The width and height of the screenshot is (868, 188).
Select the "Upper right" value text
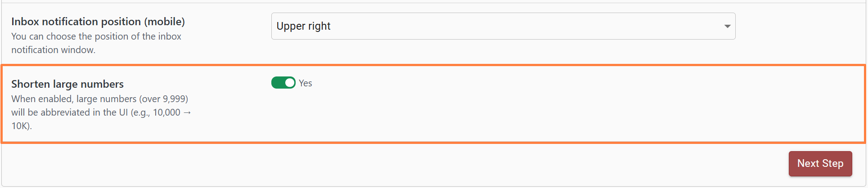(303, 26)
